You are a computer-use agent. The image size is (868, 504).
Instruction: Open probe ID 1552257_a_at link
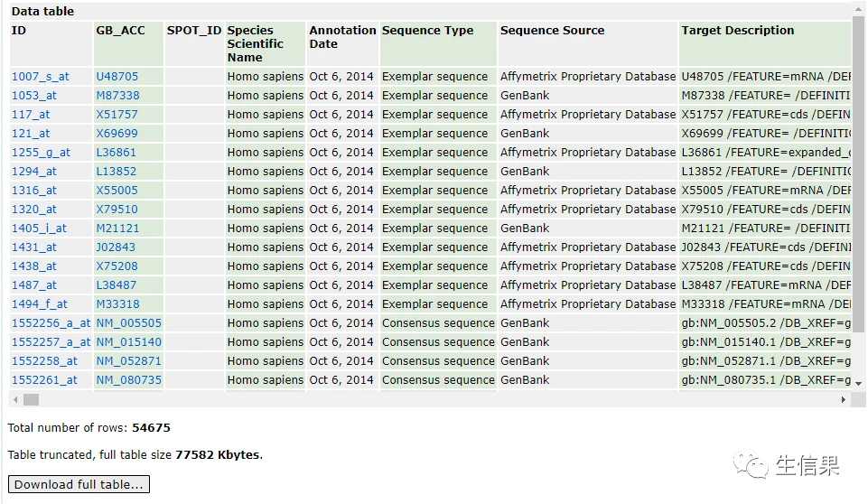click(x=51, y=341)
